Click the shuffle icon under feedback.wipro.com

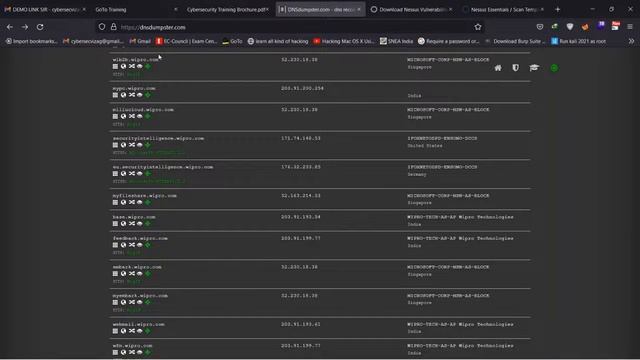tap(132, 245)
